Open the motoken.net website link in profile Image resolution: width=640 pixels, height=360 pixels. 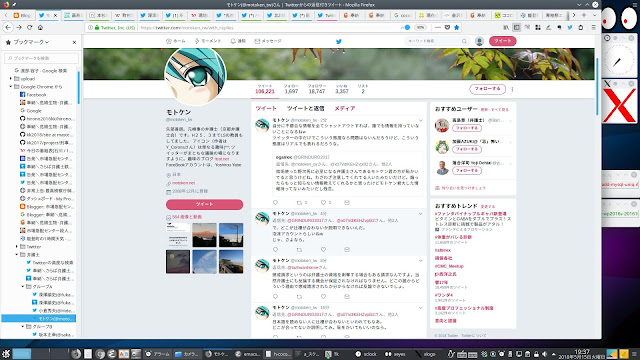[x=183, y=183]
